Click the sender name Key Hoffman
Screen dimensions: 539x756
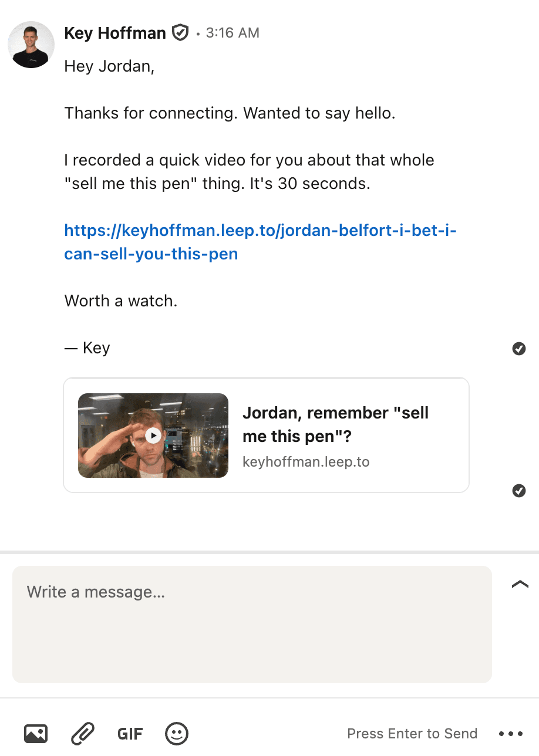click(x=115, y=33)
